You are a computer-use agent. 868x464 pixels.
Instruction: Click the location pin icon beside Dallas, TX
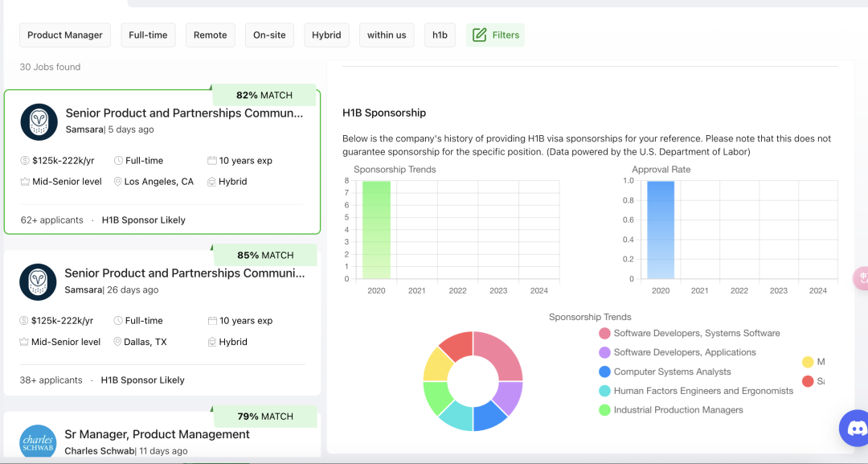tap(117, 342)
